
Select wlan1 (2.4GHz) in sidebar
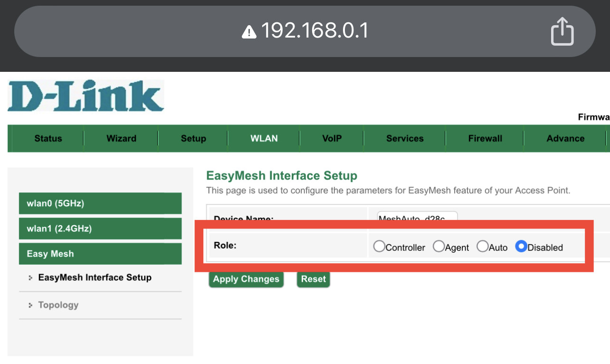[100, 229]
